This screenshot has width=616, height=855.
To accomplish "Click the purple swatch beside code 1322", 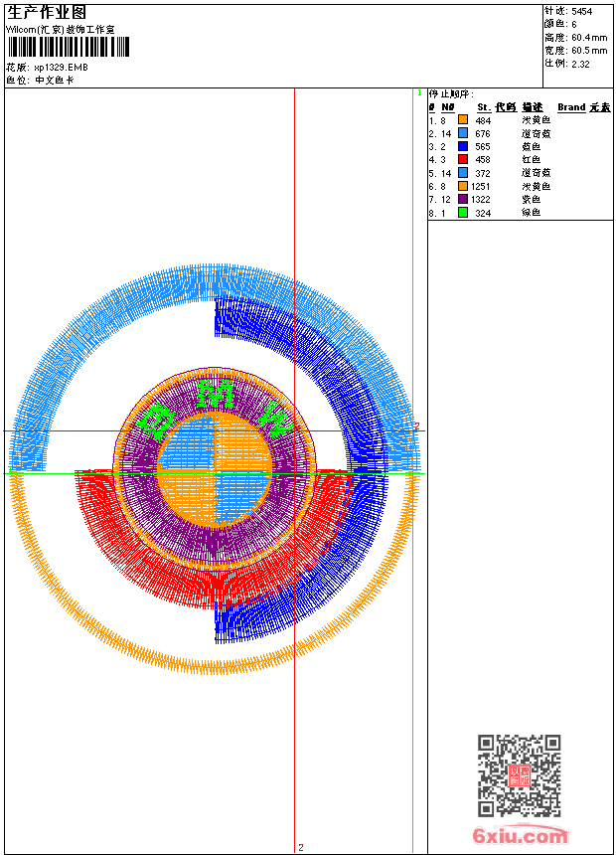I will (x=463, y=199).
